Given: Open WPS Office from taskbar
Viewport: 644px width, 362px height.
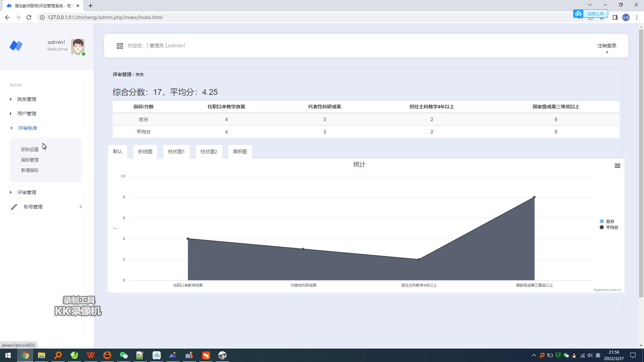Looking at the screenshot, I should (x=91, y=355).
